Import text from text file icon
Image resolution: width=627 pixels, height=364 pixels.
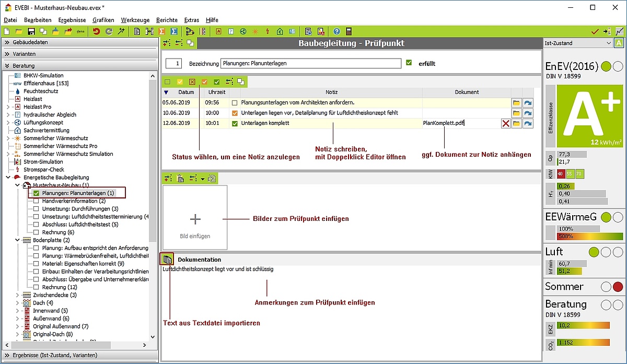(167, 259)
